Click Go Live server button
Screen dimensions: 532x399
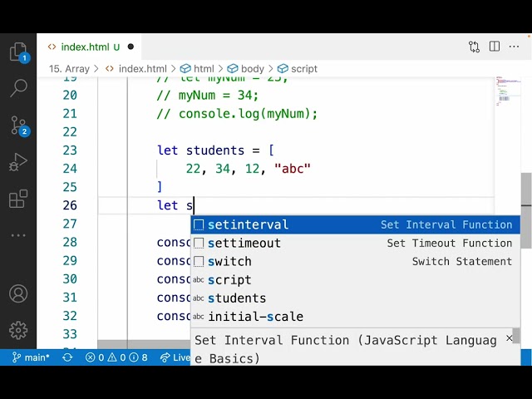pos(175,357)
